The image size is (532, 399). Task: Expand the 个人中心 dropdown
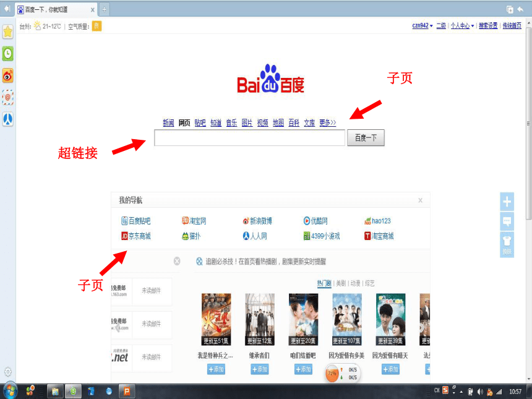(x=462, y=25)
